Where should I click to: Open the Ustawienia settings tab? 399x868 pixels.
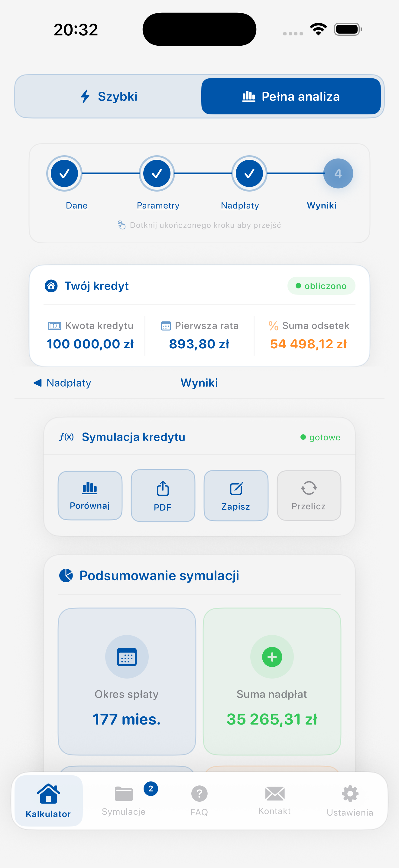tap(350, 801)
